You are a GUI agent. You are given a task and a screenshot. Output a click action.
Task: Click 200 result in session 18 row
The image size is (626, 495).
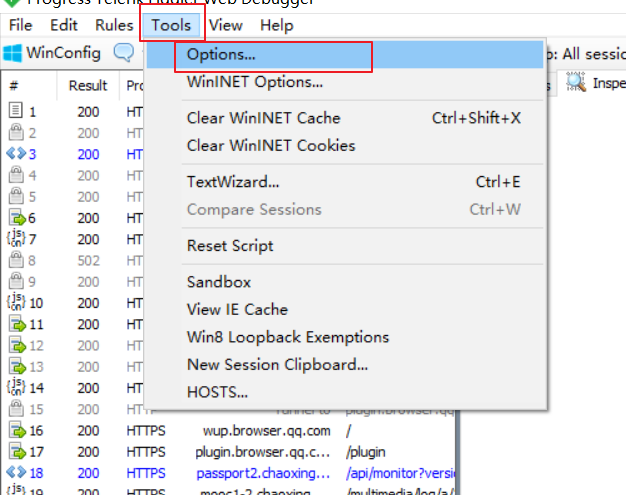point(88,473)
